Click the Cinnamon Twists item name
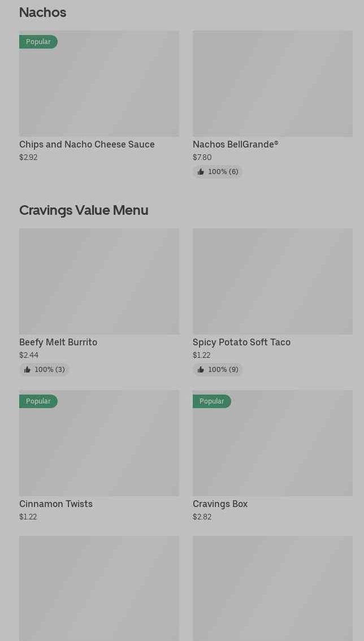This screenshot has height=641, width=364. 56,504
